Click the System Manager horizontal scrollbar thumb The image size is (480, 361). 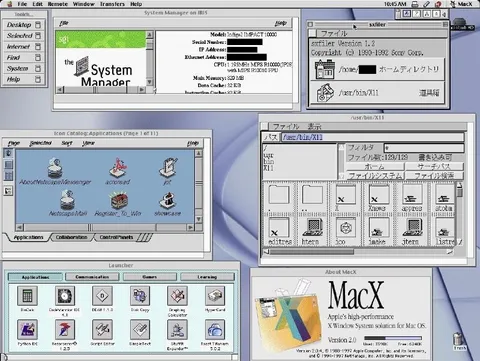tap(95, 89)
